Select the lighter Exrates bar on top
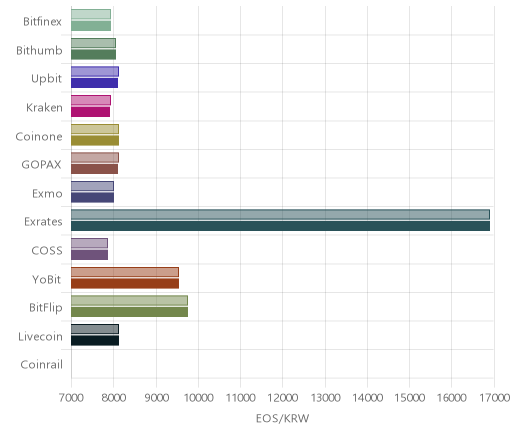The width and height of the screenshot is (512, 436). click(x=280, y=215)
